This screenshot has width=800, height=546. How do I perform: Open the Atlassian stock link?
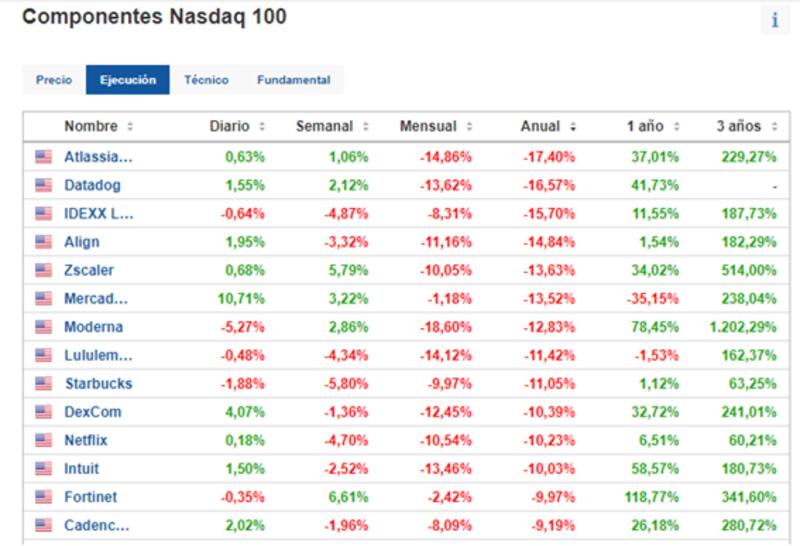[98, 157]
